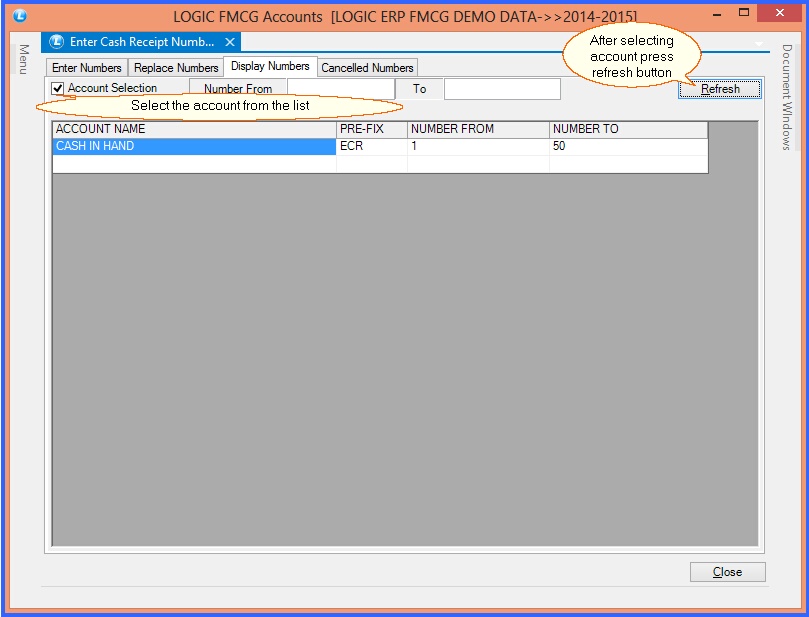Close the Enter Cash Receipt Numb... tab
This screenshot has width=809, height=617.
230,42
